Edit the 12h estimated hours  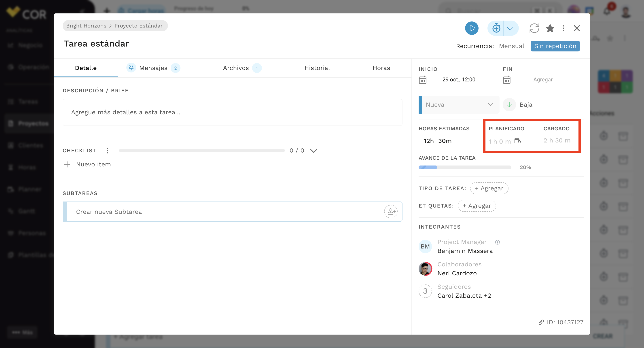tap(428, 141)
